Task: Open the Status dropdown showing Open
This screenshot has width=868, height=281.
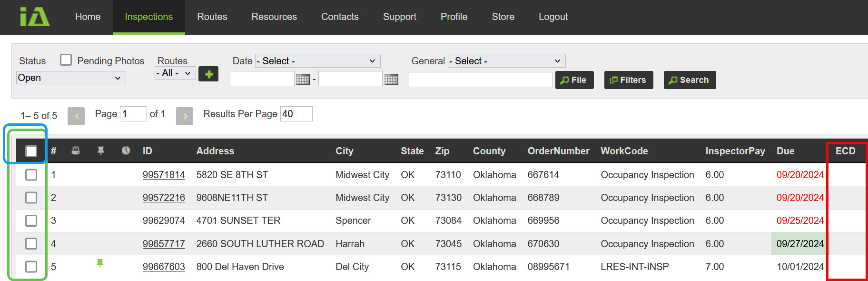Action: [x=71, y=78]
